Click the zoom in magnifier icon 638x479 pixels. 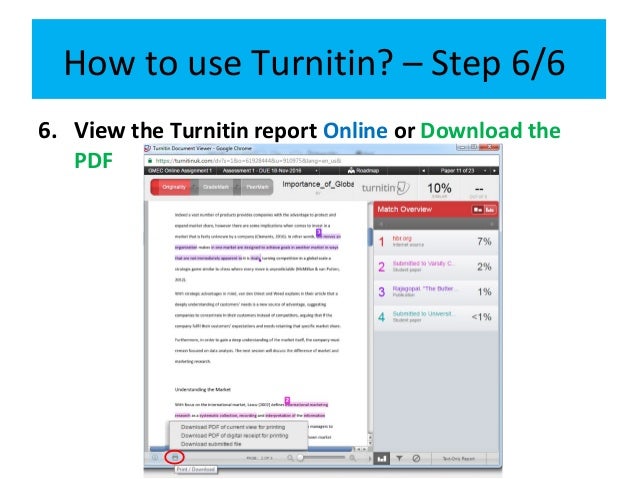pyautogui.click(x=352, y=458)
